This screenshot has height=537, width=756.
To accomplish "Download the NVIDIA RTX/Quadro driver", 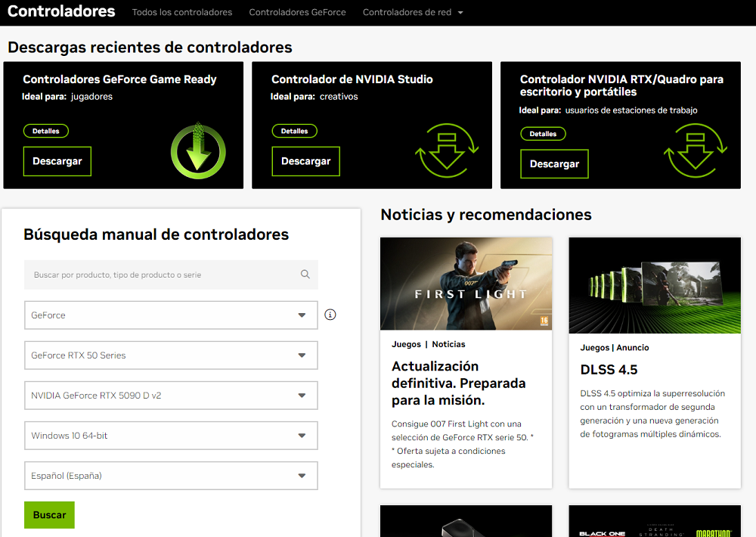I will 554,164.
